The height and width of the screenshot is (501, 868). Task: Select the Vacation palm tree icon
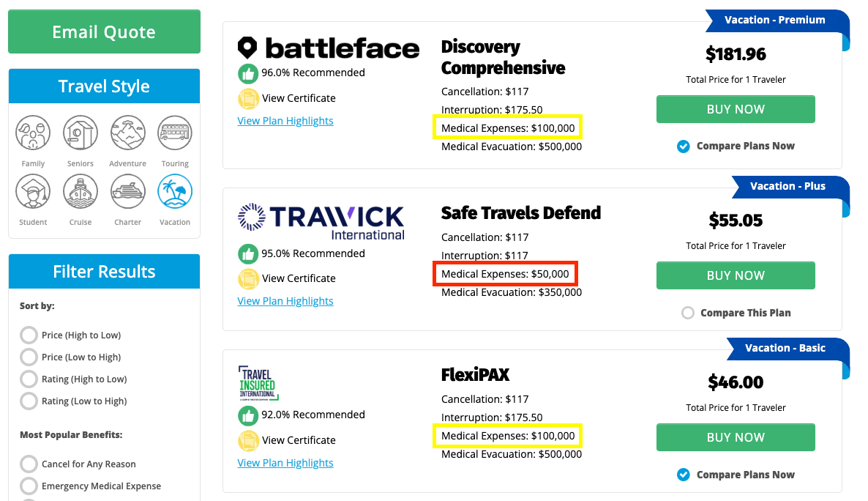(174, 192)
